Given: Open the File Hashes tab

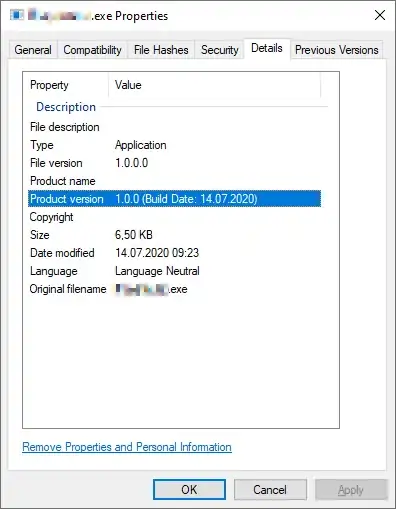Looking at the screenshot, I should point(161,50).
